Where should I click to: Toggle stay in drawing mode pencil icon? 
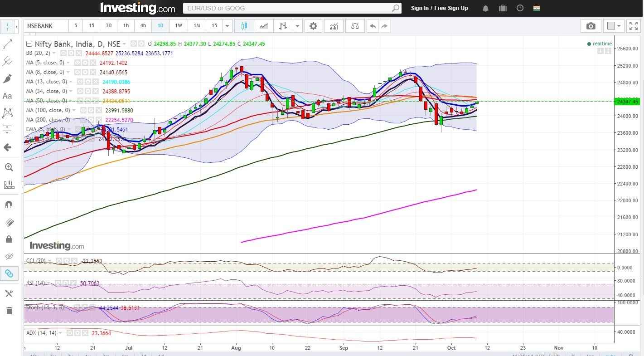(9, 222)
